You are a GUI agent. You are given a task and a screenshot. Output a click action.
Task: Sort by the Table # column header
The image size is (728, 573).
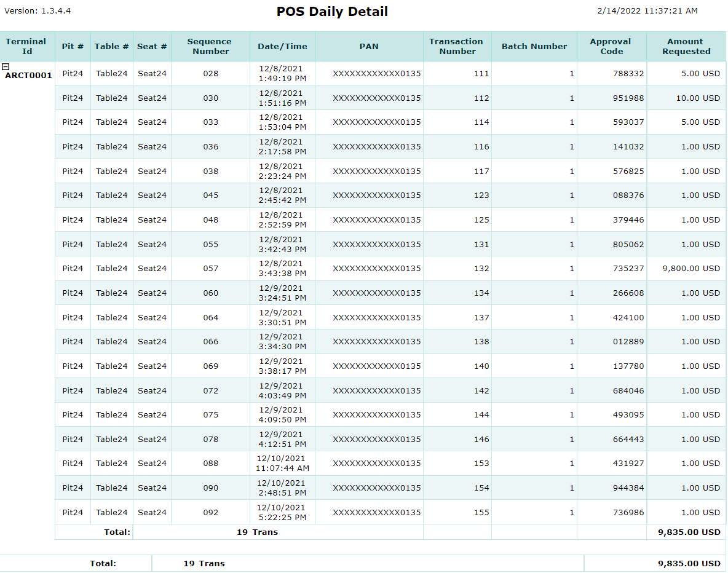pyautogui.click(x=112, y=46)
